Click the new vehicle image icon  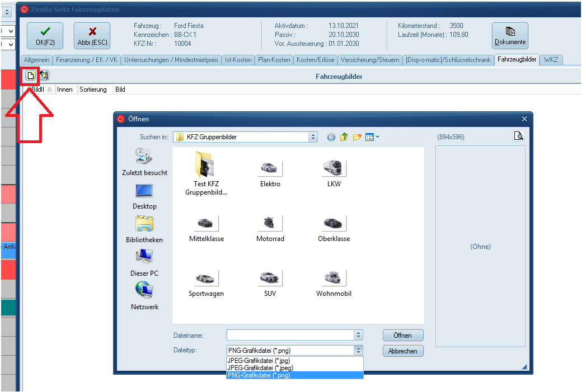coord(30,76)
